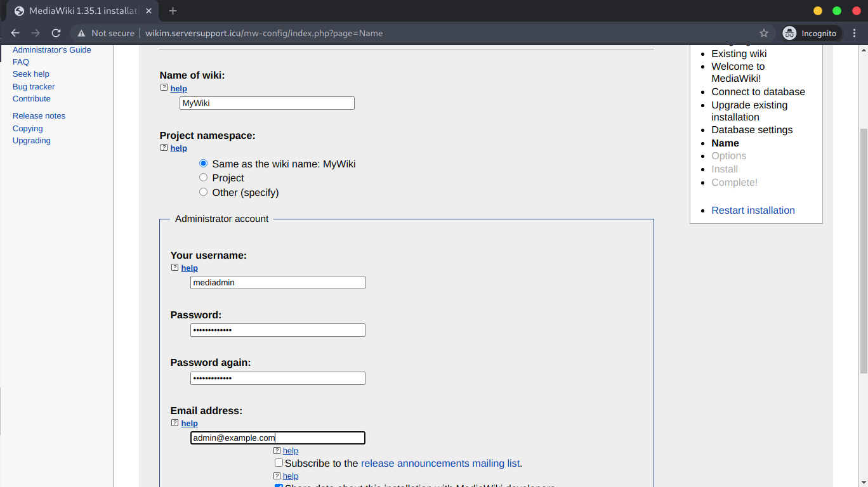This screenshot has height=487, width=868.
Task: Open a new tab with the plus icon
Action: coord(173,11)
